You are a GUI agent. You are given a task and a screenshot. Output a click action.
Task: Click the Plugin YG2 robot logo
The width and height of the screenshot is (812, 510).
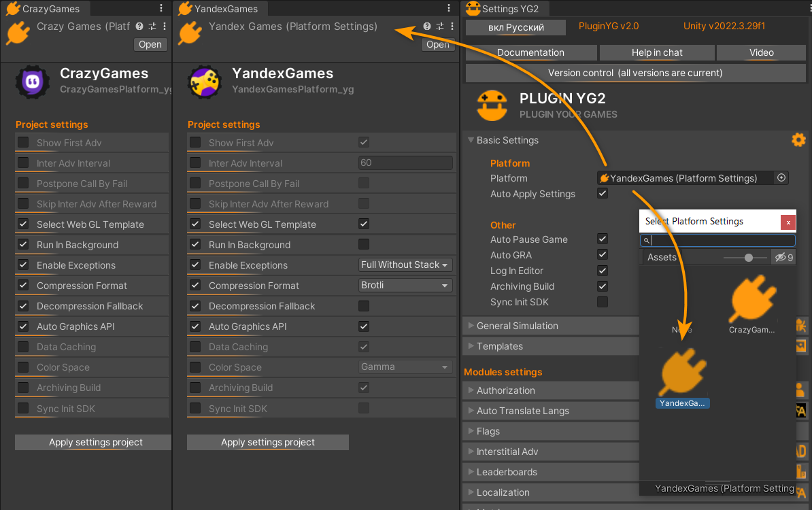pyautogui.click(x=492, y=105)
